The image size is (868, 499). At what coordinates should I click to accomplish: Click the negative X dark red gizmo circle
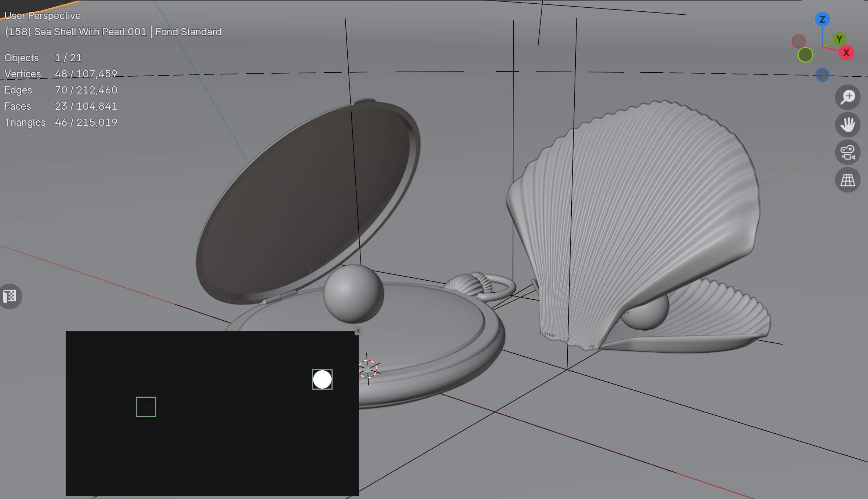coord(798,41)
